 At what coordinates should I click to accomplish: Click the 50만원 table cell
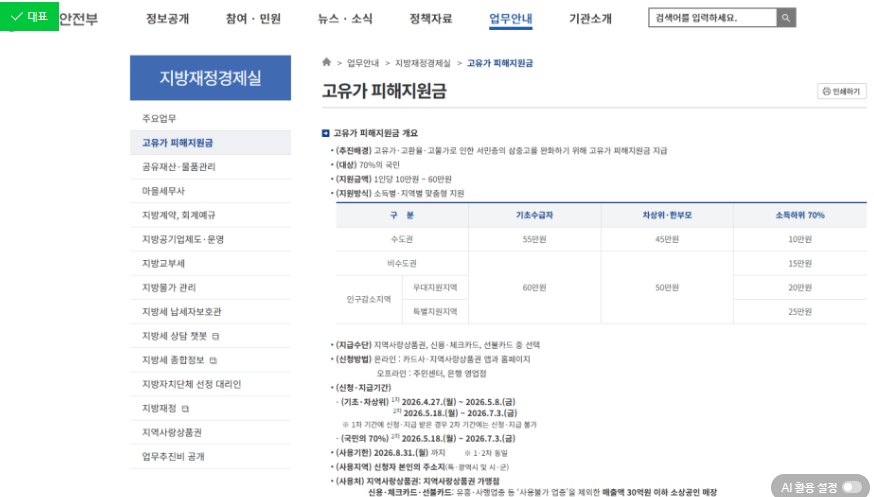coord(667,288)
